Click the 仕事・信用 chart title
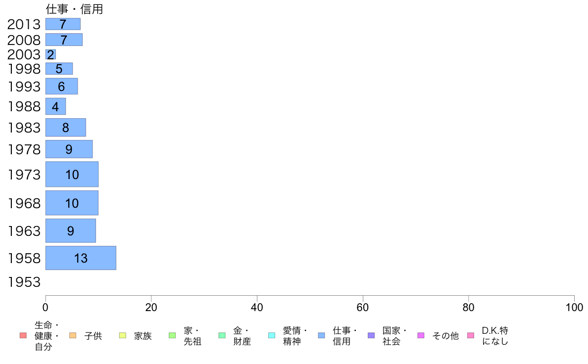This screenshot has width=588, height=364. tap(74, 9)
